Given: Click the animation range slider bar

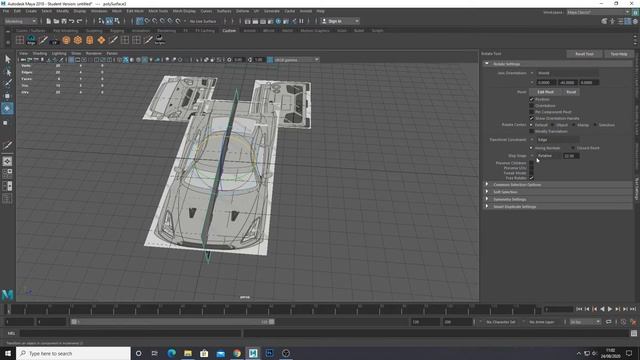Looking at the screenshot, I should (173, 322).
